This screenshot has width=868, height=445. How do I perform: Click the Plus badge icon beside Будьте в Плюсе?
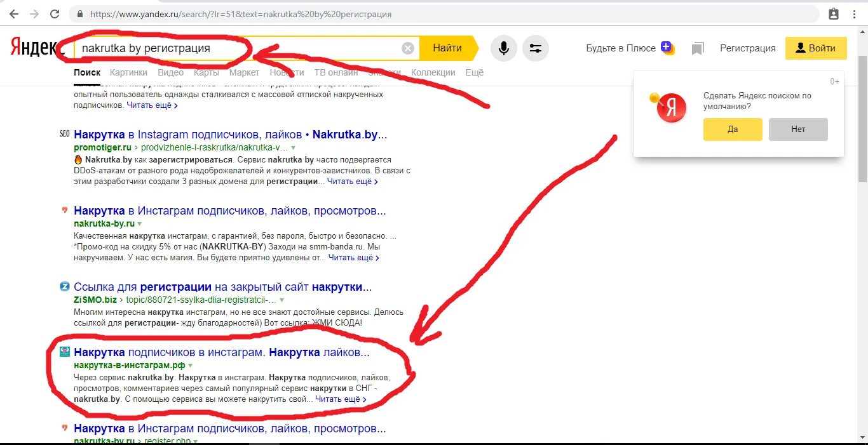pyautogui.click(x=667, y=47)
